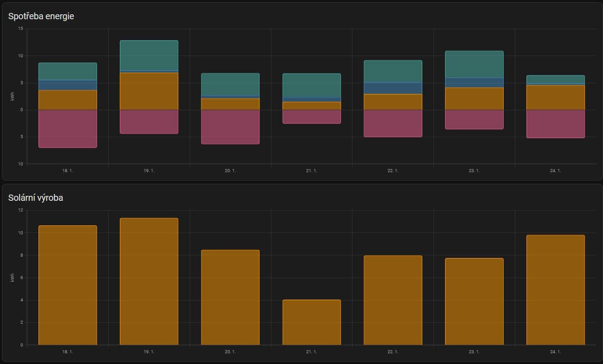Click teal segment of 19. 1. consumption bar
The height and width of the screenshot is (364, 603).
click(149, 55)
